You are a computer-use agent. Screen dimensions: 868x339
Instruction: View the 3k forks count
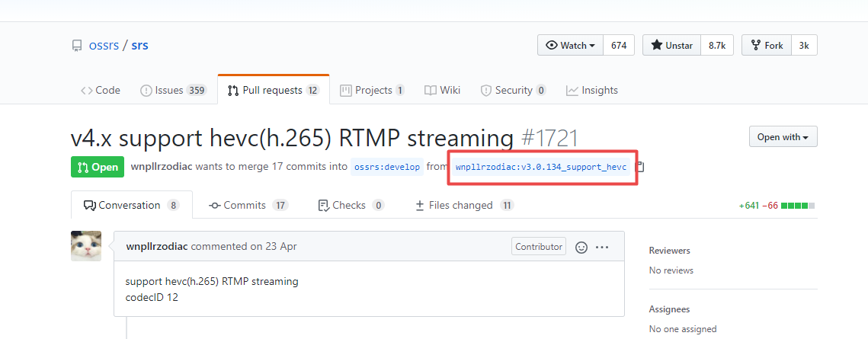click(x=804, y=46)
